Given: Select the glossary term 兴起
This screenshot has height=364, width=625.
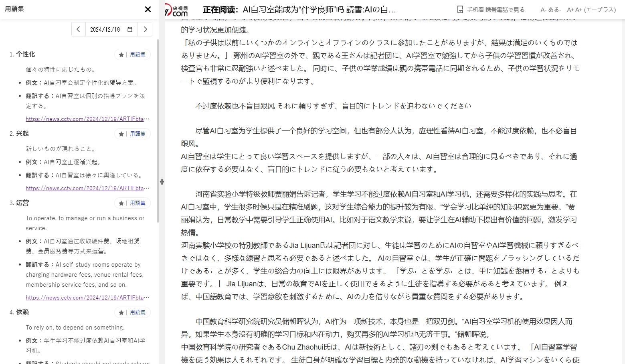Looking at the screenshot, I should click(x=22, y=134).
